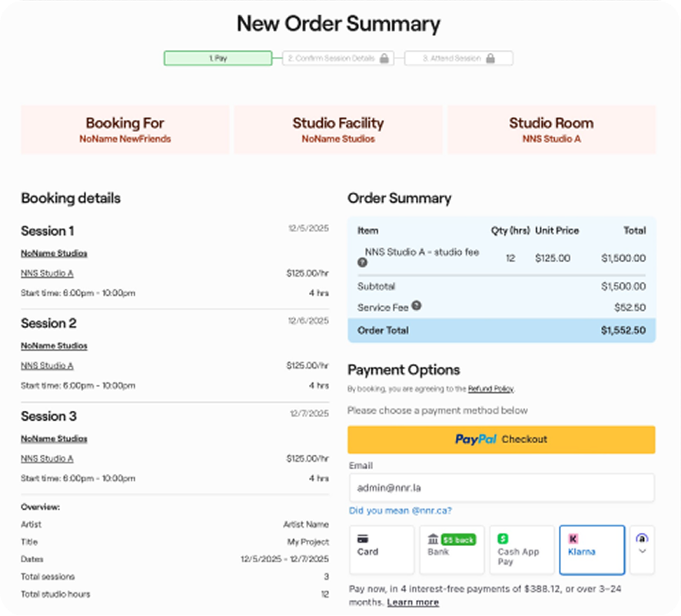Screen dimensions: 681x616
Task: Select Bank payment with $5 back
Action: coord(451,550)
